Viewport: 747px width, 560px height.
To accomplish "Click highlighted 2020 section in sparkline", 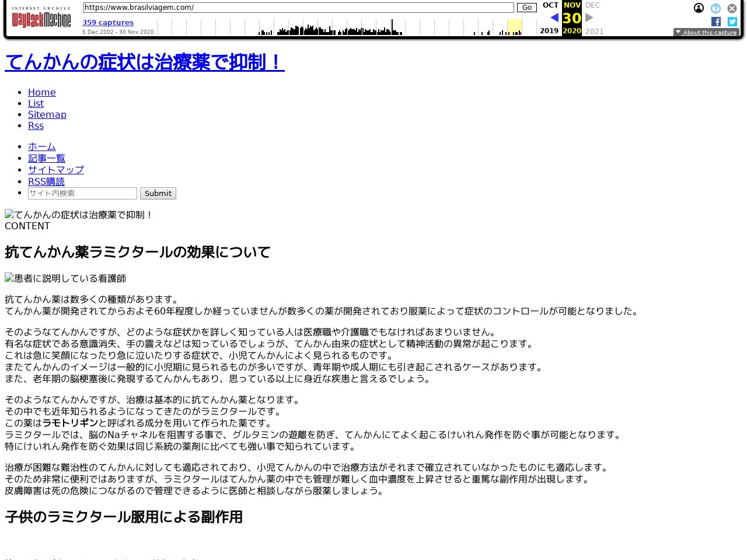I will [514, 27].
